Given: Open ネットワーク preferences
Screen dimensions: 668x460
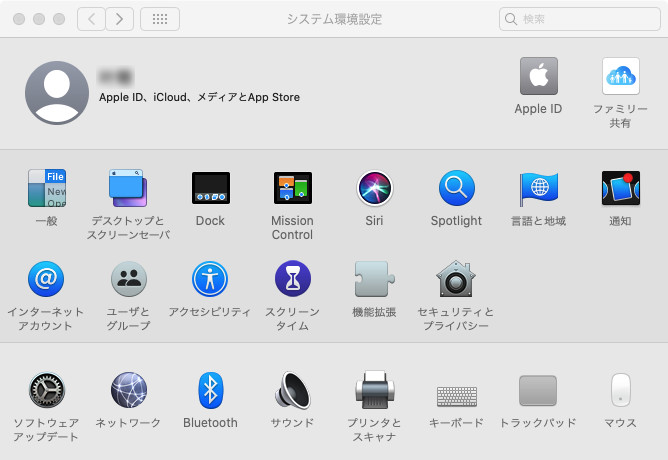Looking at the screenshot, I should pyautogui.click(x=129, y=390).
